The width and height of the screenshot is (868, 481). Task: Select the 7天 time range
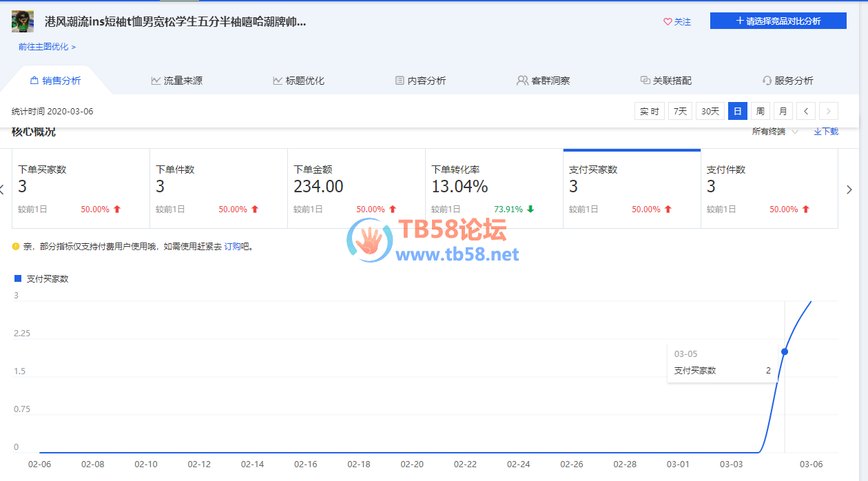(x=680, y=111)
